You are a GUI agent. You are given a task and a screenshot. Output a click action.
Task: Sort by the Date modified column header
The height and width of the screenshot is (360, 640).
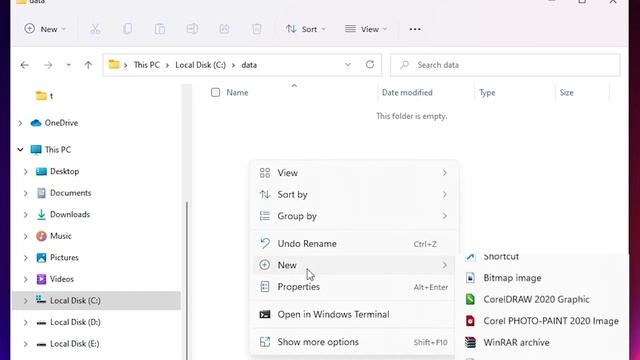coord(407,93)
